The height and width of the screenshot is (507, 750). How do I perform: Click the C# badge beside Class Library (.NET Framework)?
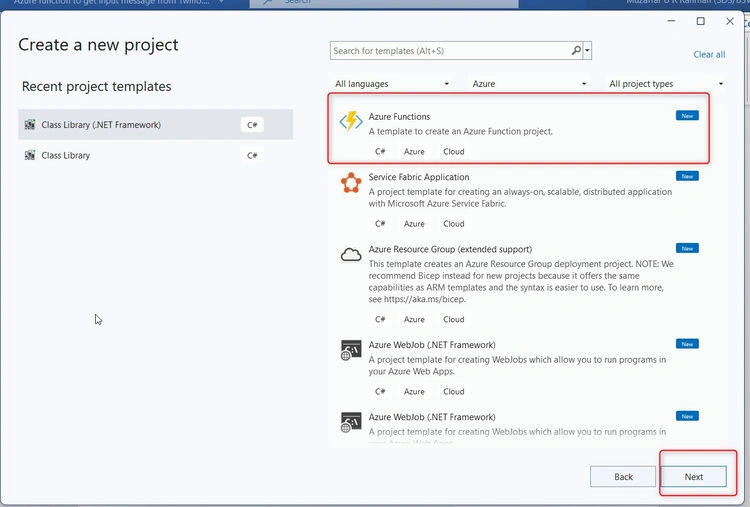252,125
